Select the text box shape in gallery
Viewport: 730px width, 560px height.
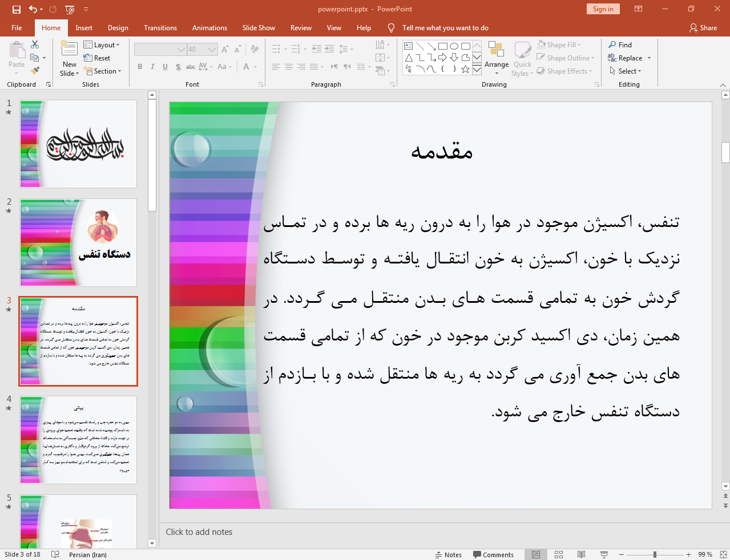[409, 46]
